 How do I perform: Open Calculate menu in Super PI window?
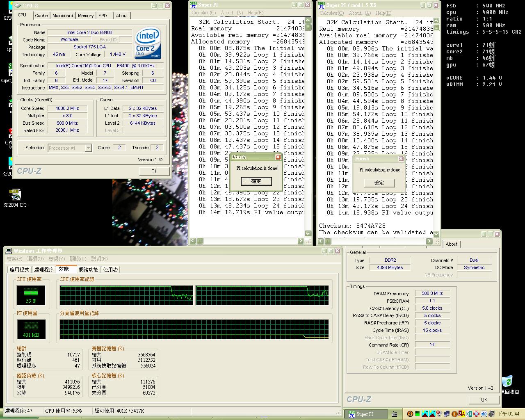click(x=203, y=13)
